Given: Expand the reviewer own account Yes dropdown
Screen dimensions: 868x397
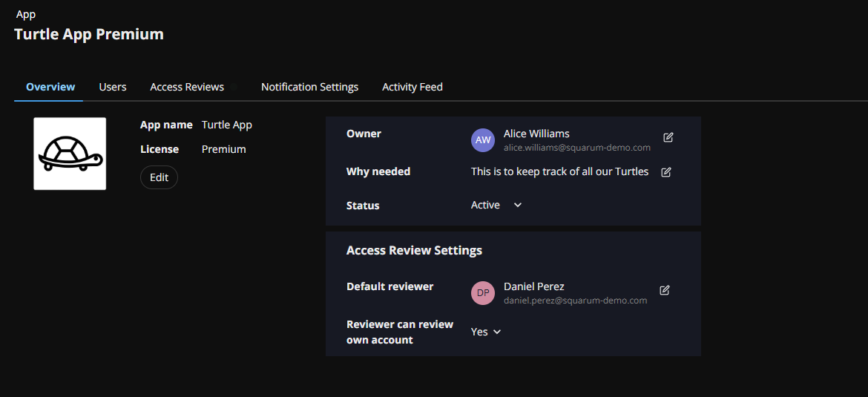Looking at the screenshot, I should pos(486,332).
